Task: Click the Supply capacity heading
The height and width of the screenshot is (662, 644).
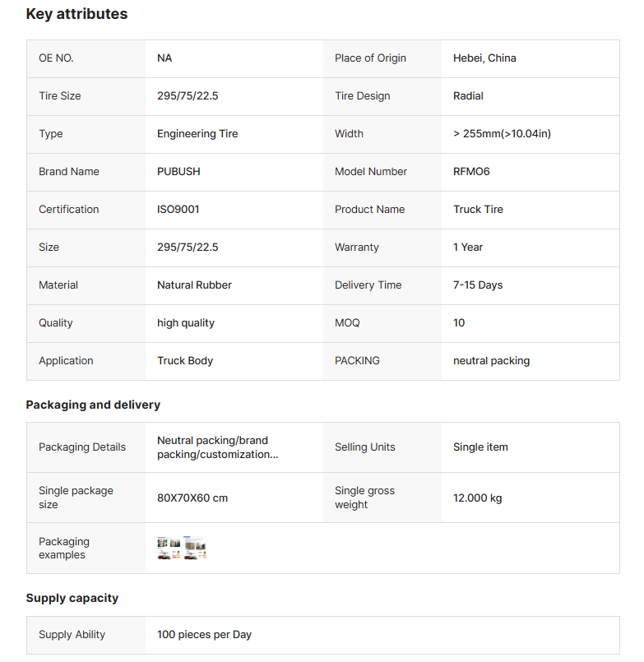Action: coord(72,598)
